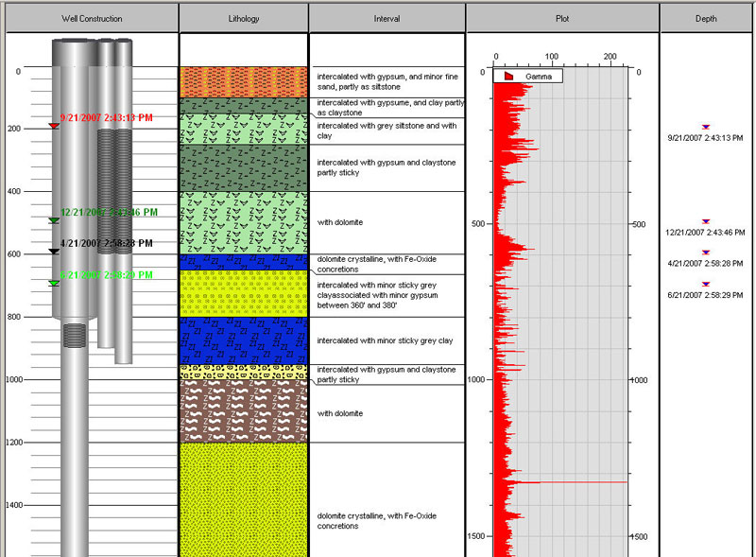The height and width of the screenshot is (557, 756).
Task: Click interval text 'between 360' and 380''
Action: click(357, 305)
